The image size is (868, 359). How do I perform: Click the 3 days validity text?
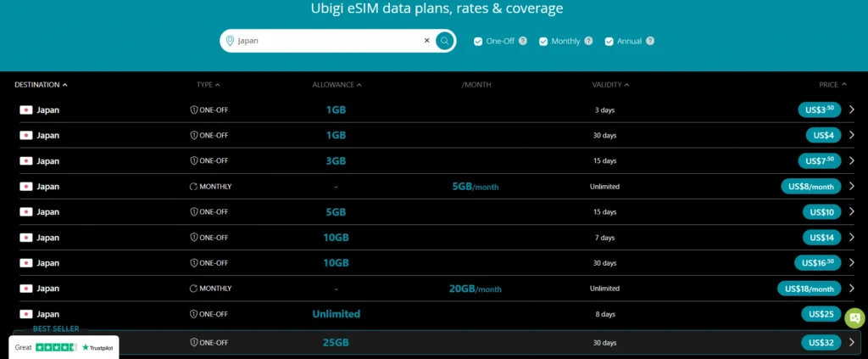point(604,109)
